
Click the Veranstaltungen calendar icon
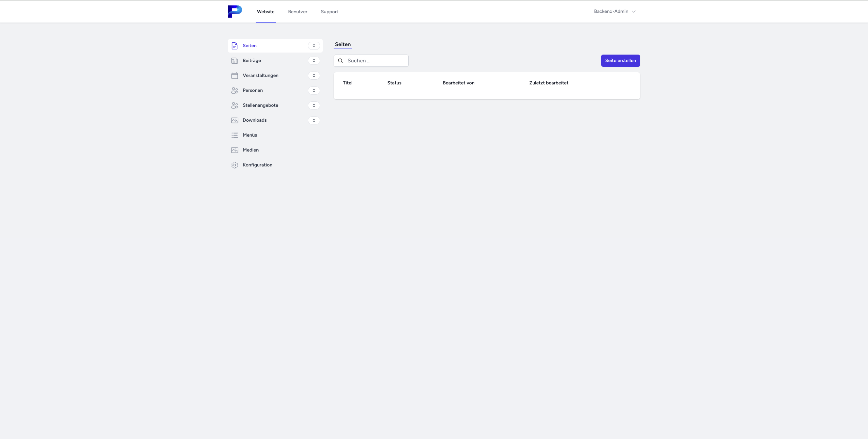click(234, 76)
